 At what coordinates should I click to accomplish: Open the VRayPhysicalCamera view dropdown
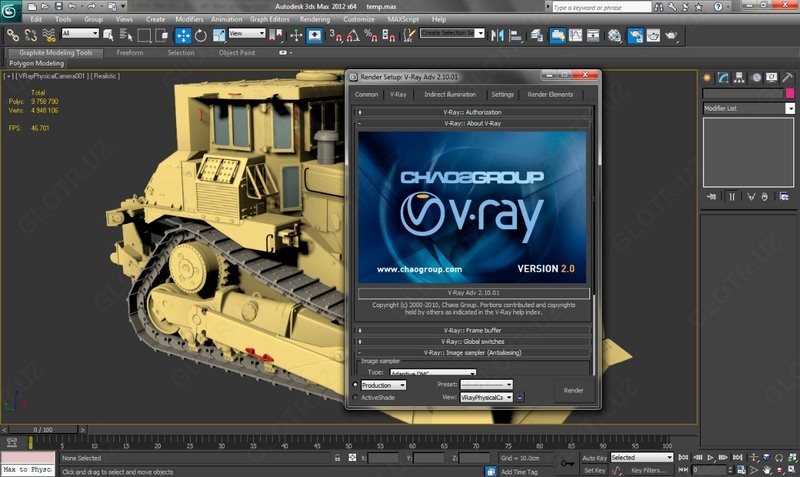pos(486,397)
